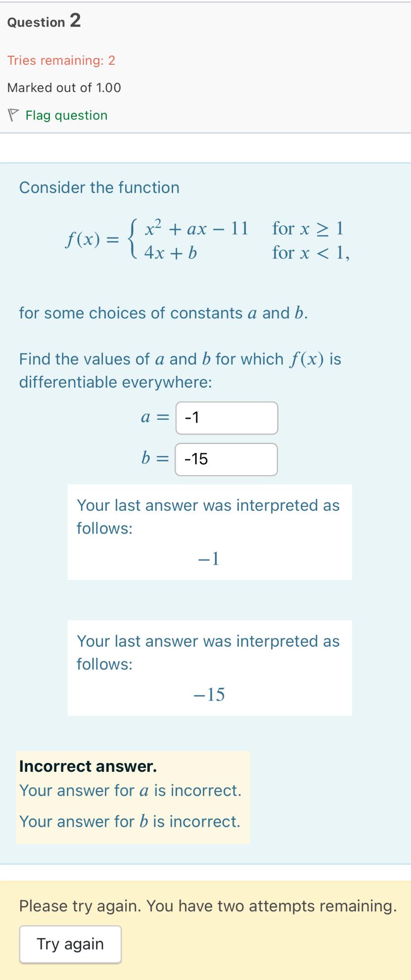The width and height of the screenshot is (411, 980).
Task: Click the Your answer for b is incorrect text
Action: pos(130,821)
